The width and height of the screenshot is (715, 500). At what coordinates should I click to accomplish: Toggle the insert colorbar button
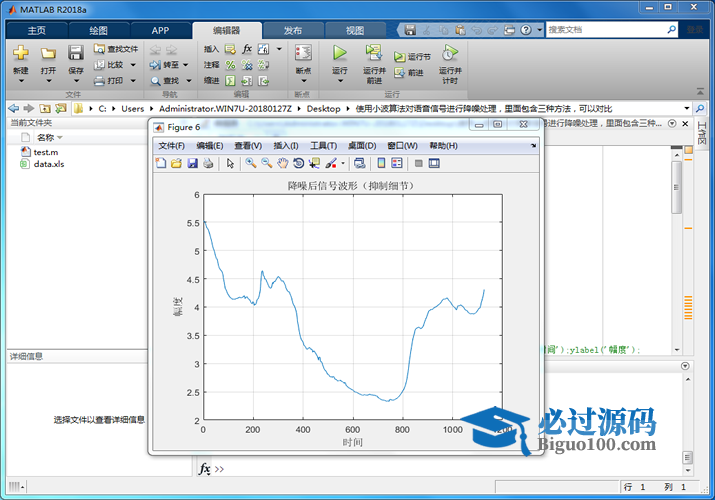(x=381, y=163)
